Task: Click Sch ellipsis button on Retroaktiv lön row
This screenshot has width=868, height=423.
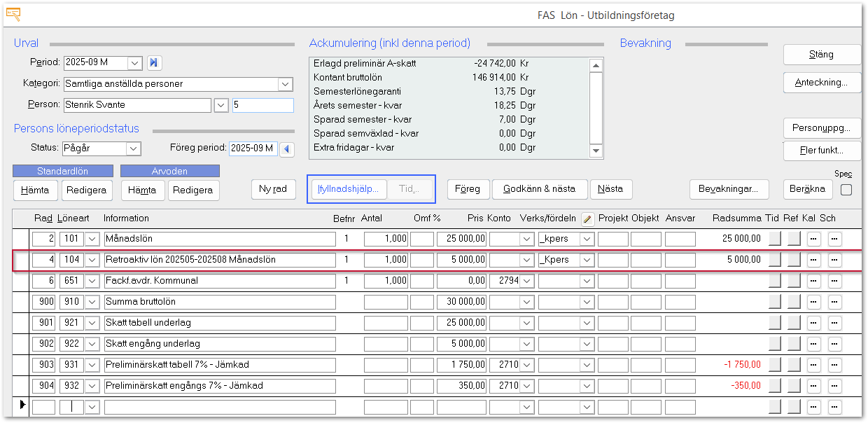Action: click(834, 260)
